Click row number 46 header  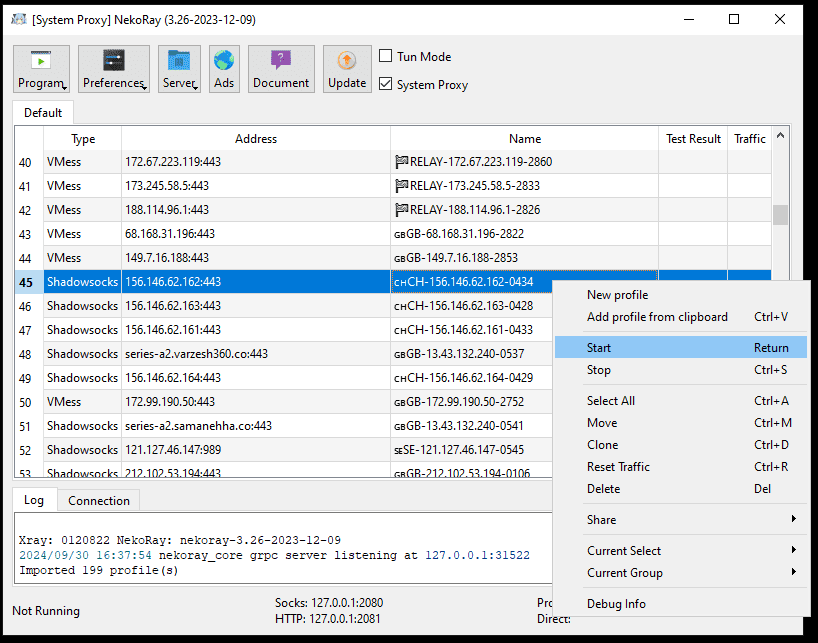(29, 306)
